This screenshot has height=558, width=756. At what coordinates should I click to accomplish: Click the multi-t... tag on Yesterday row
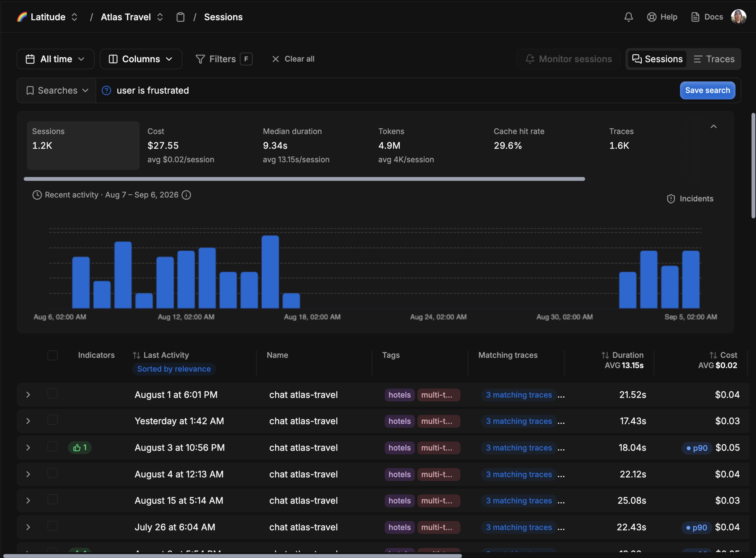pos(439,422)
